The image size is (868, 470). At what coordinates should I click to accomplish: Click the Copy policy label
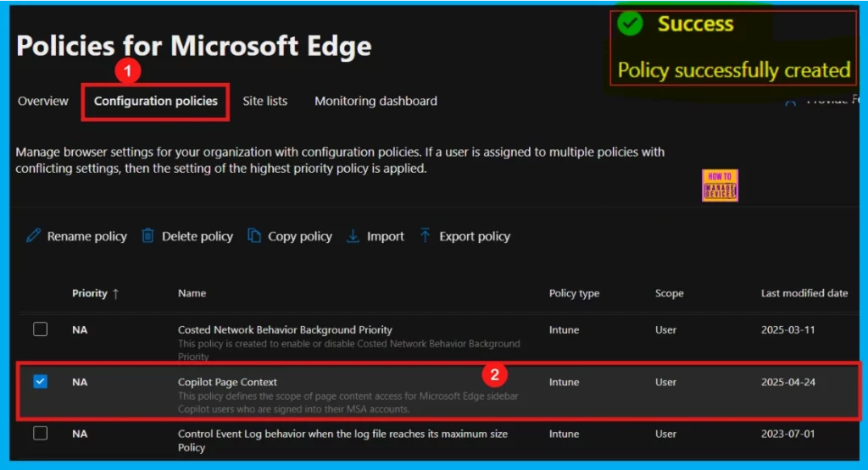[x=300, y=236]
